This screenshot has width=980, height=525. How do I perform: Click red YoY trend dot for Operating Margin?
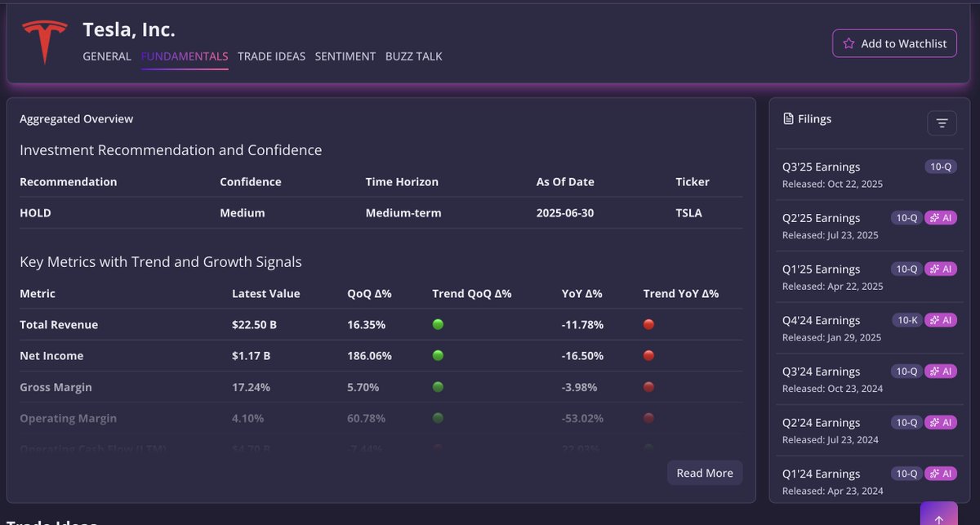[x=648, y=418]
